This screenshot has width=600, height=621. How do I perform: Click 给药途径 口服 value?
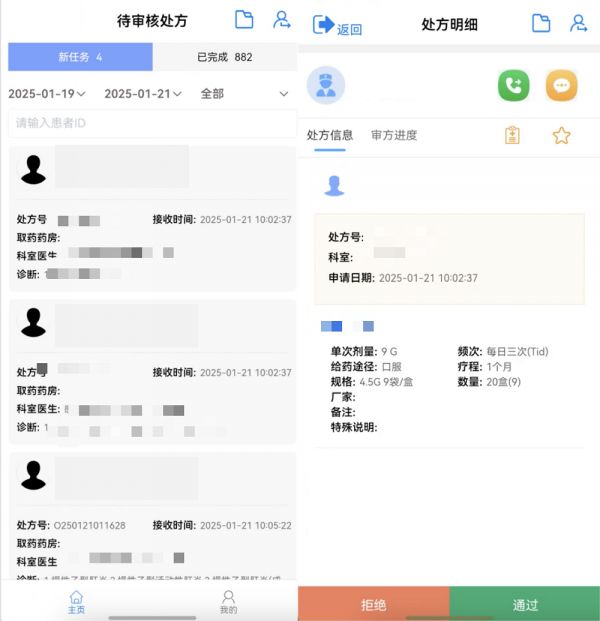392,366
